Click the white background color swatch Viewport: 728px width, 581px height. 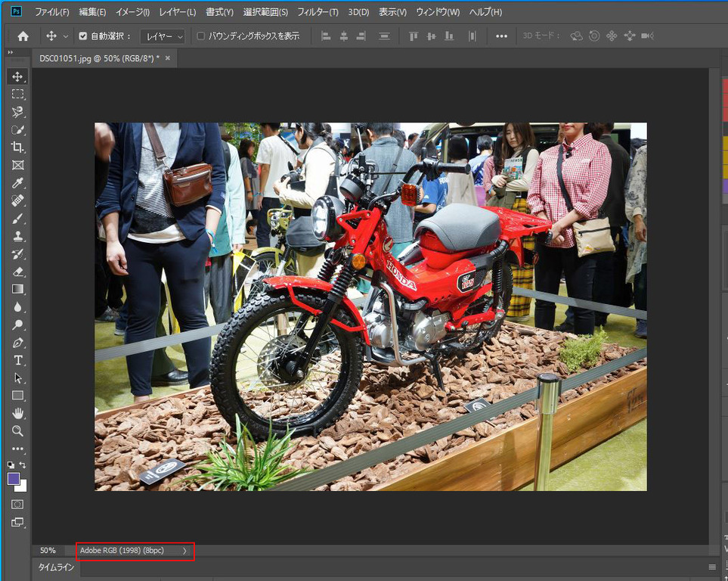[23, 487]
